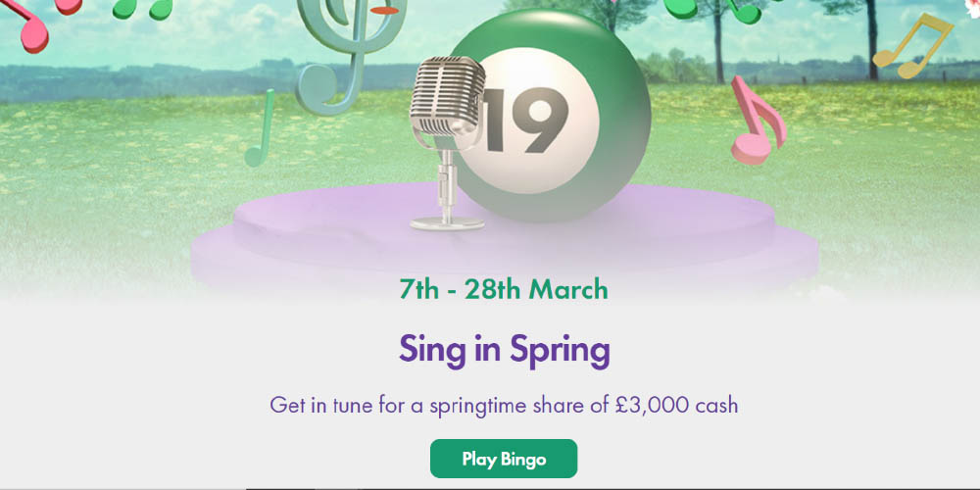Image resolution: width=980 pixels, height=490 pixels.
Task: Click the 7th - 28th March date text
Action: [x=504, y=290]
